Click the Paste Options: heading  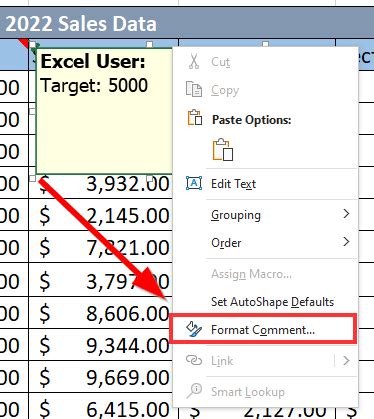tap(252, 120)
